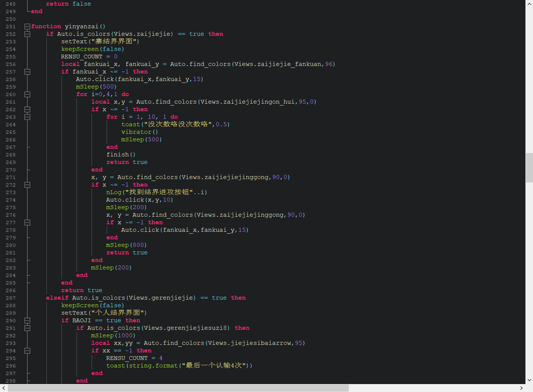The width and height of the screenshot is (533, 392).
Task: Click 'elseif' keyword on line 287
Action: [x=57, y=298]
